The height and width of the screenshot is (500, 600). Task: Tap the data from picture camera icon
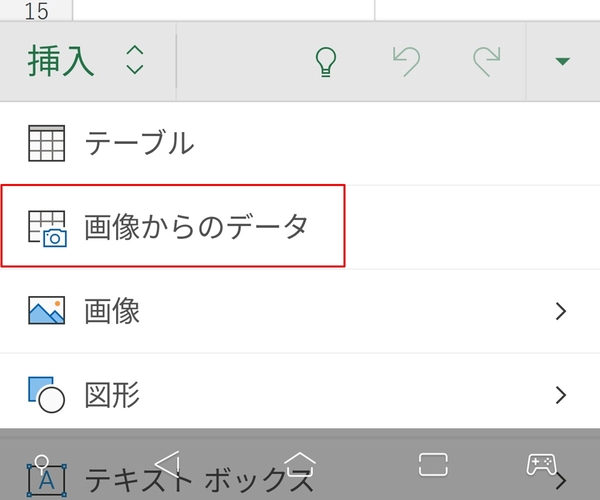tap(46, 227)
